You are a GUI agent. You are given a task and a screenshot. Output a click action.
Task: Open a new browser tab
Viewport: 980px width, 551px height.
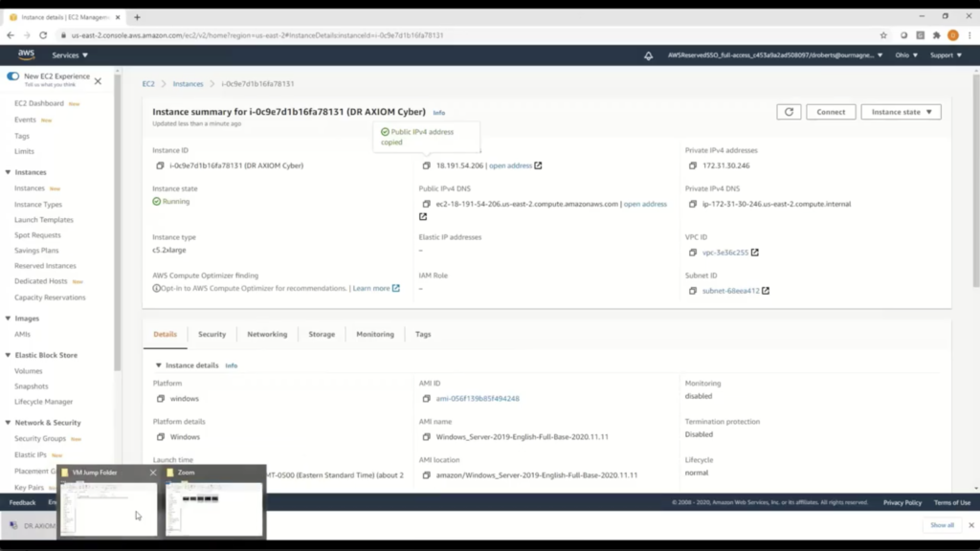coord(137,17)
